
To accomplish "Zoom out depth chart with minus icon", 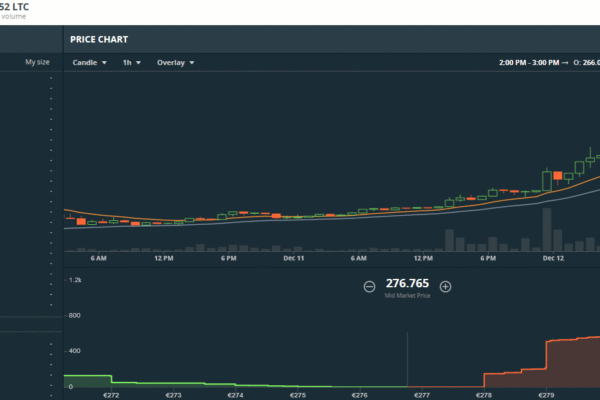I will pyautogui.click(x=369, y=286).
